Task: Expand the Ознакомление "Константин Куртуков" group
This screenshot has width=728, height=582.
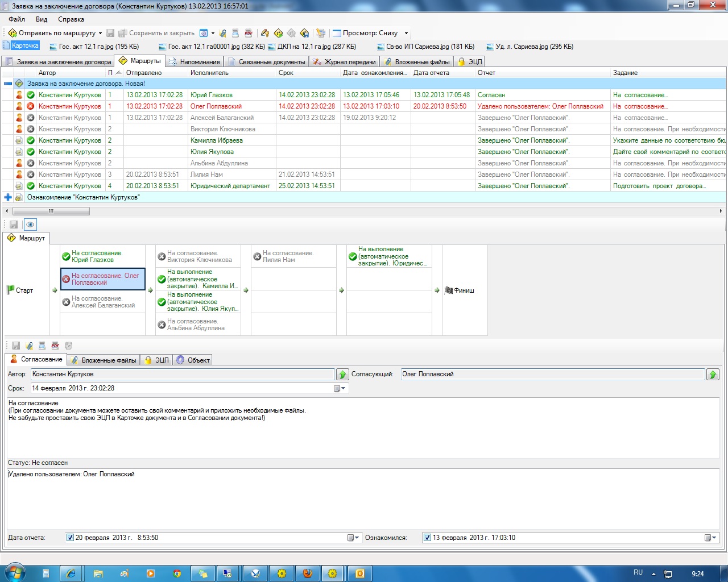Action: [8, 197]
